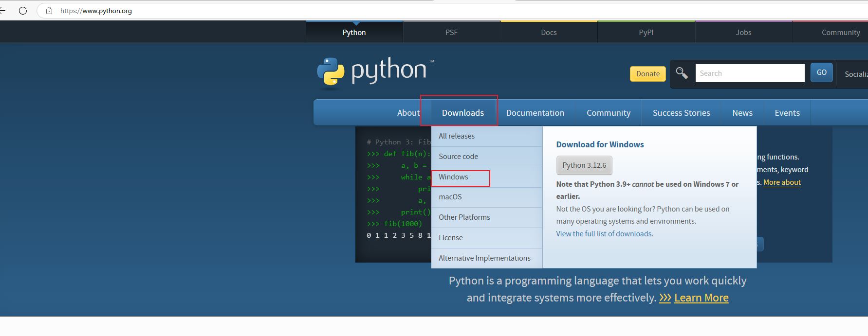Switch to the PyPI top tab
The image size is (868, 336).
646,33
